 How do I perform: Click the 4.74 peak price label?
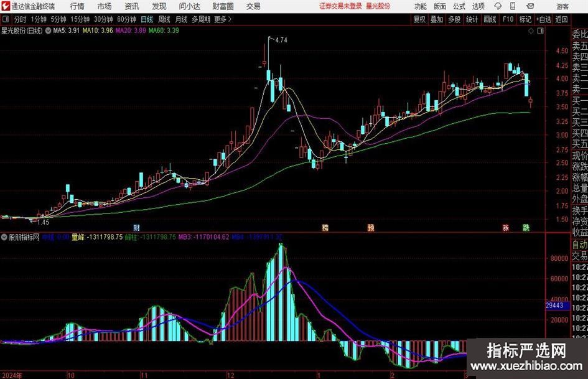point(281,40)
